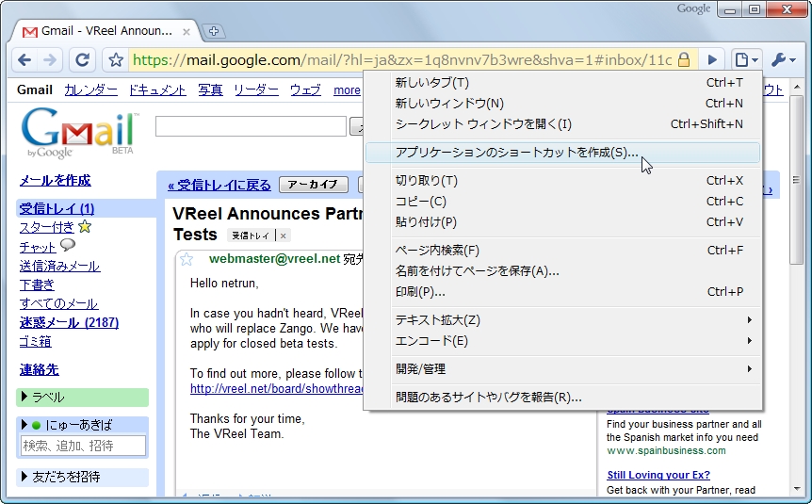
Task: Click the Gmail tab title
Action: coord(106,31)
